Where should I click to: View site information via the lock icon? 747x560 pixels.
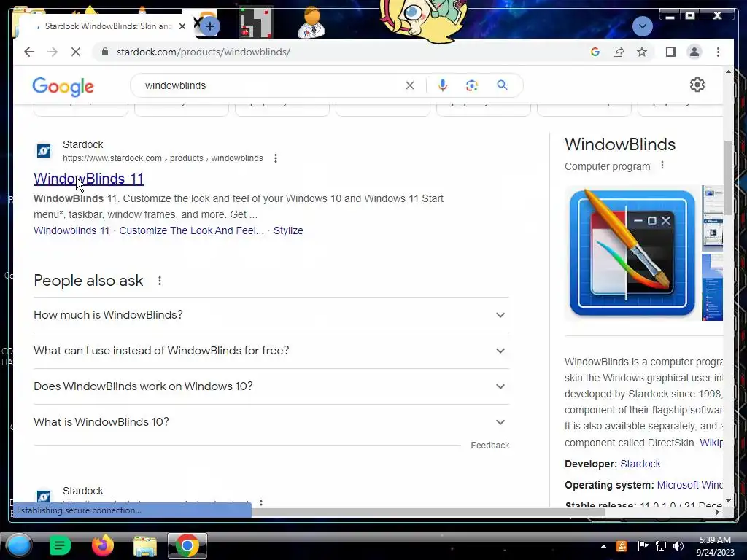pos(105,52)
